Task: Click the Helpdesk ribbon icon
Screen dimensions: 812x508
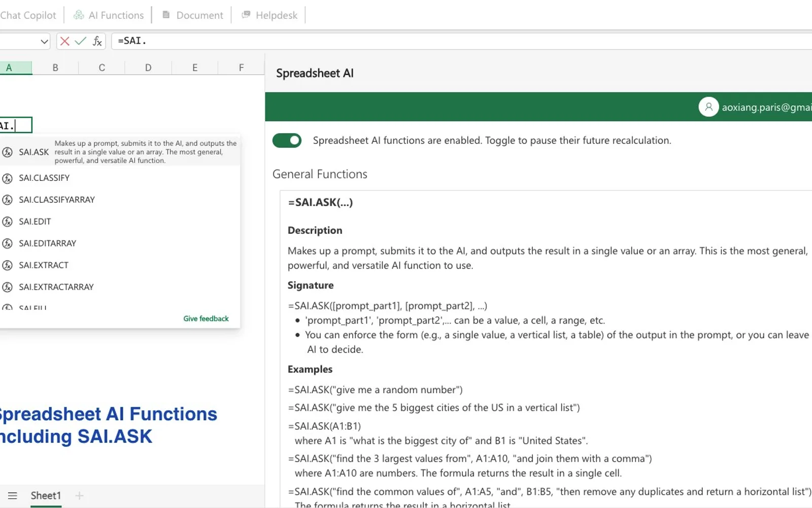Action: [x=246, y=15]
